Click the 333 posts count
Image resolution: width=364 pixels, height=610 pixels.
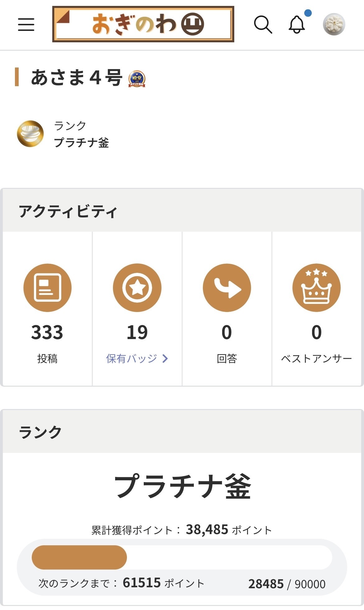(47, 332)
